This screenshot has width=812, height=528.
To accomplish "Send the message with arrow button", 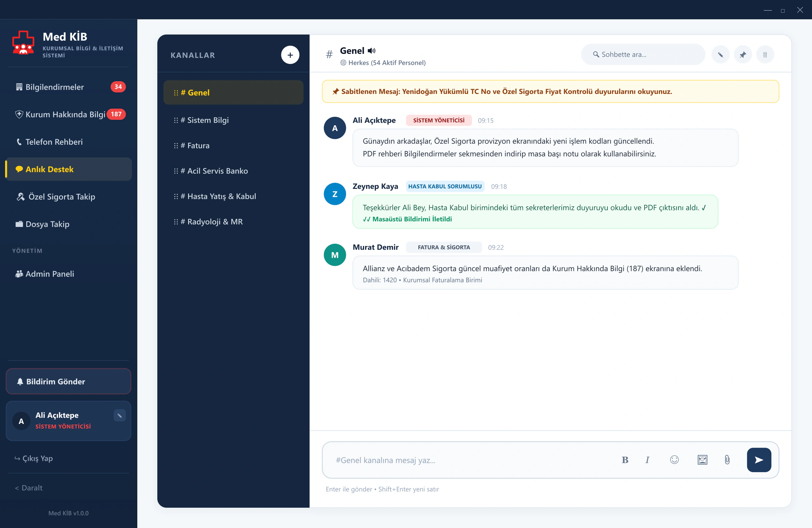I will pos(759,460).
